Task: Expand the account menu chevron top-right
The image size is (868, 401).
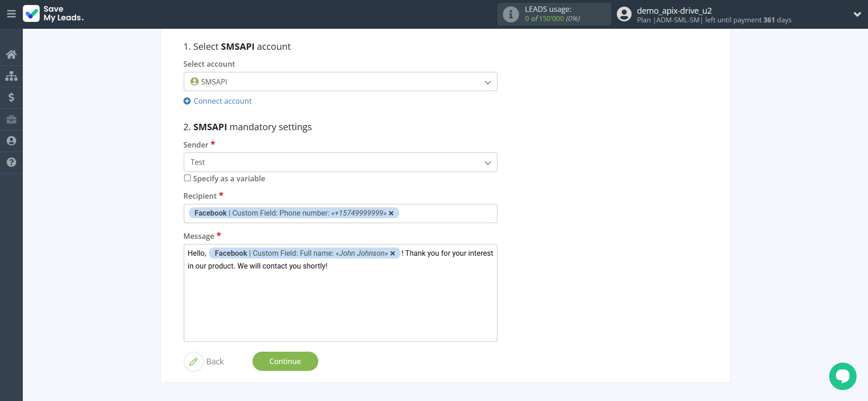Action: [x=857, y=14]
